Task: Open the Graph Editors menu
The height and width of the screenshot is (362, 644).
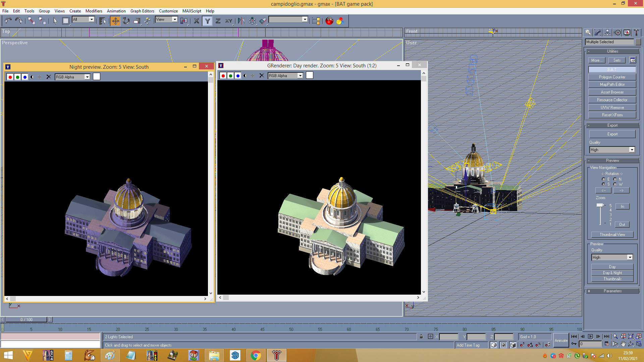Action: 142,11
